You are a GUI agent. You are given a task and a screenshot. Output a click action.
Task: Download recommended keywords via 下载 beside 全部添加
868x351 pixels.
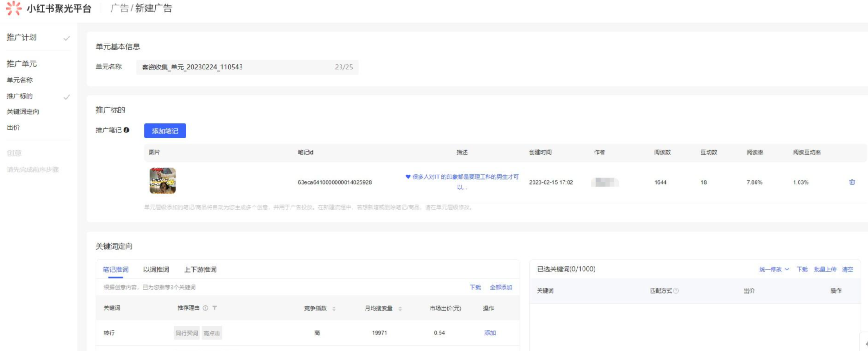(x=476, y=288)
